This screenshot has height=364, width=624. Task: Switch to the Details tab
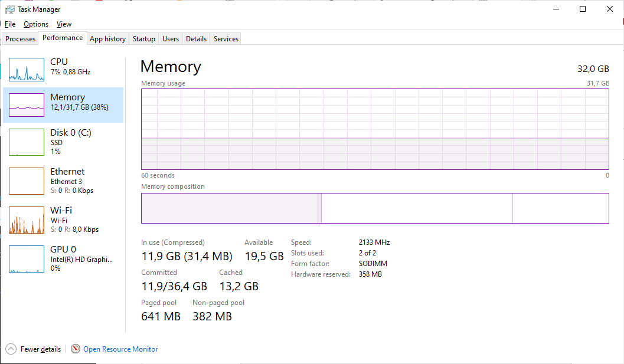[196, 39]
